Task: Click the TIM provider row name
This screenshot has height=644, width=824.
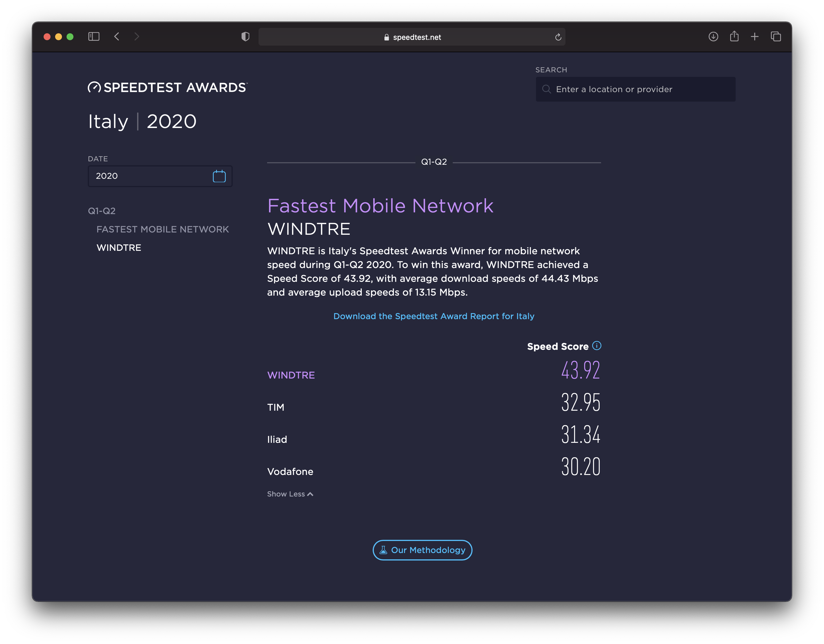Action: [276, 407]
